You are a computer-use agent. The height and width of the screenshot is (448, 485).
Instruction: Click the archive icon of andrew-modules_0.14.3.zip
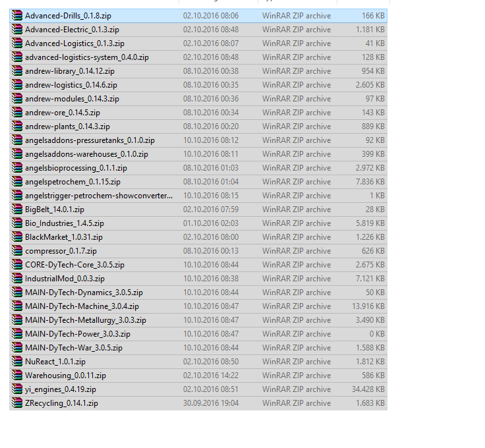pyautogui.click(x=17, y=99)
